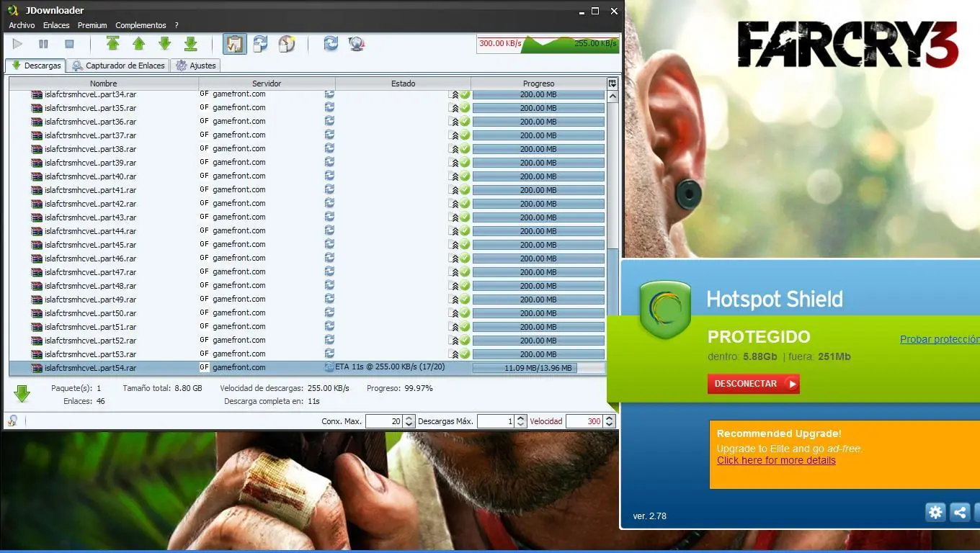The height and width of the screenshot is (553, 980).
Task: Pause downloads using the pause icon
Action: (43, 44)
